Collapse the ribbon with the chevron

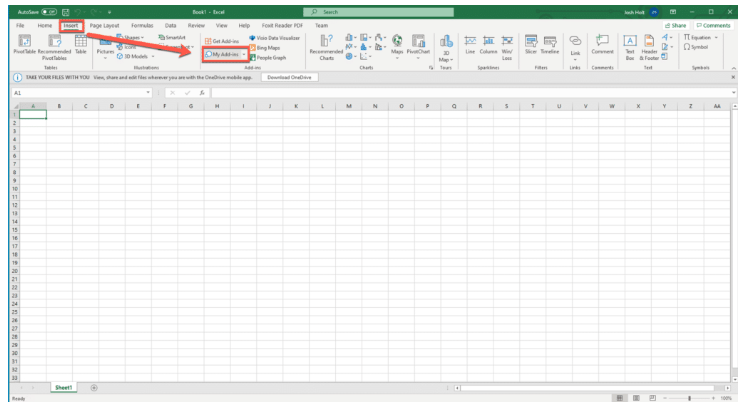coord(733,68)
